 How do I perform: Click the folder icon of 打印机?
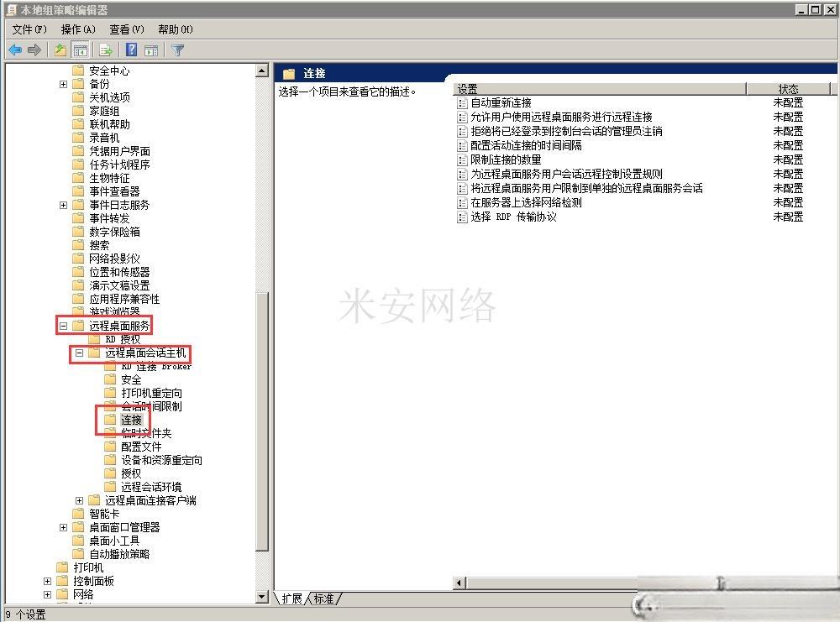(63, 567)
